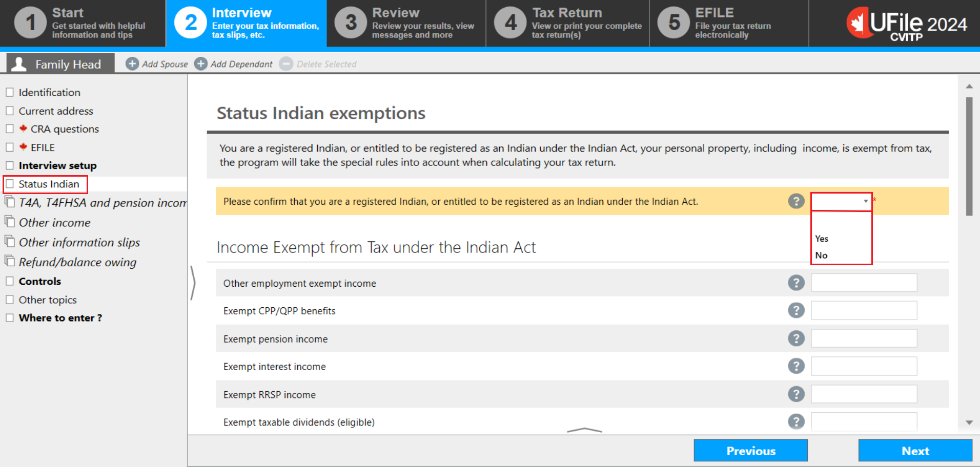
Task: Click the step 5 circle icon
Action: 674,23
